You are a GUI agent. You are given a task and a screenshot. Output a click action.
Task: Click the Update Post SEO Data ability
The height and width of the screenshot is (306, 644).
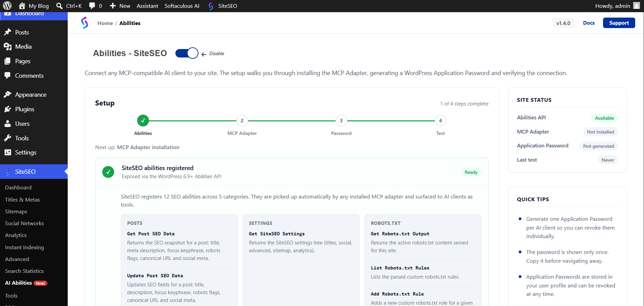[155, 276]
